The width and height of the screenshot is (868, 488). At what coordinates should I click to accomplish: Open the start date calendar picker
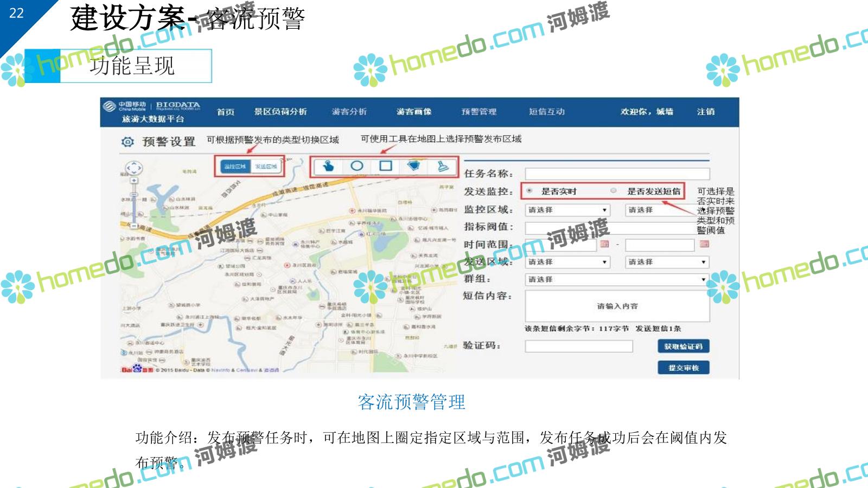pyautogui.click(x=604, y=245)
